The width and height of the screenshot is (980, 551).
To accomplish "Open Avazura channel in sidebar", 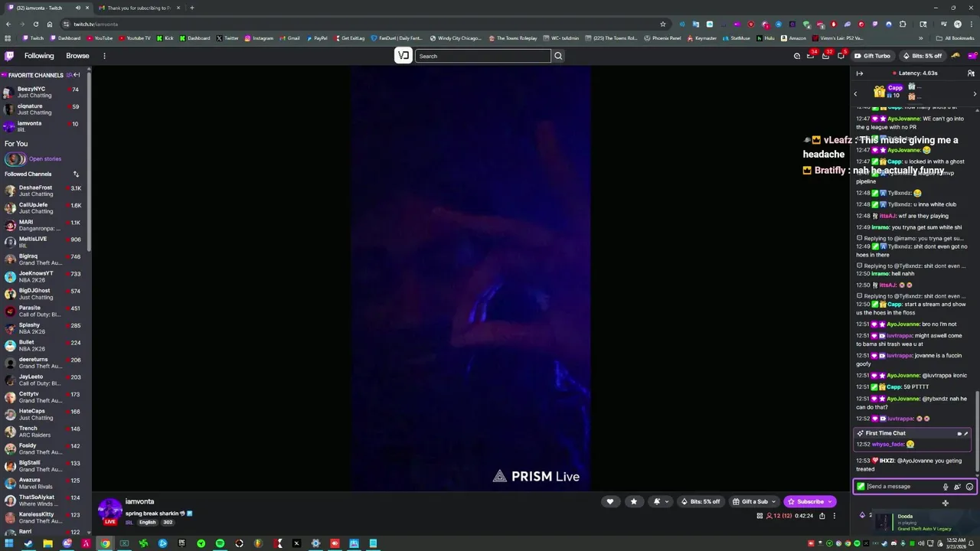I will pyautogui.click(x=43, y=483).
